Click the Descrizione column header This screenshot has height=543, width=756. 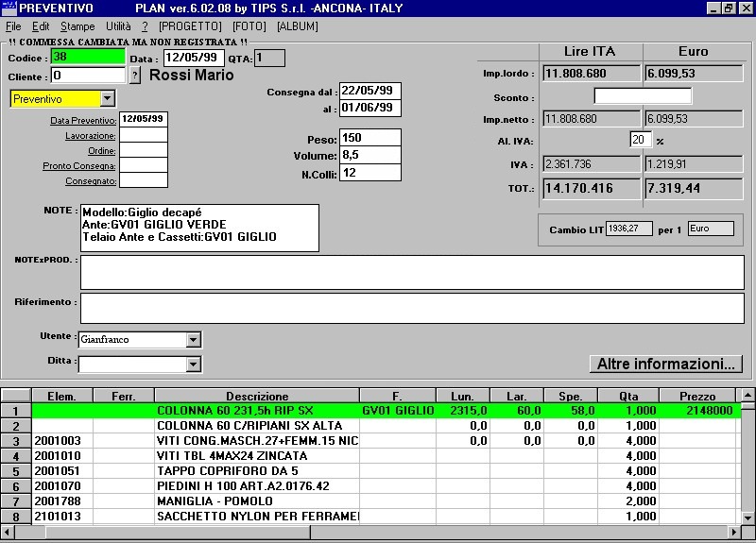click(x=257, y=396)
